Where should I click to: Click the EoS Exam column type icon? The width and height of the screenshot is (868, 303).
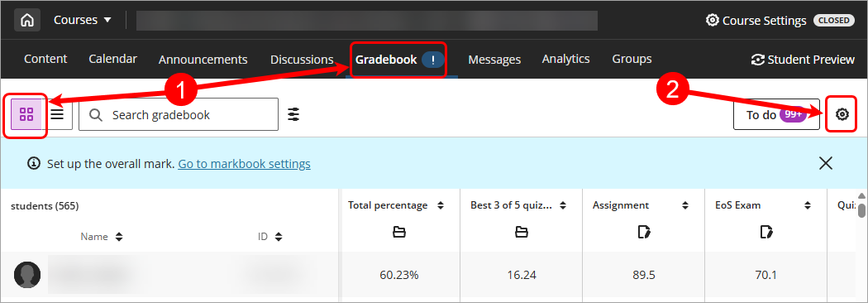point(766,232)
